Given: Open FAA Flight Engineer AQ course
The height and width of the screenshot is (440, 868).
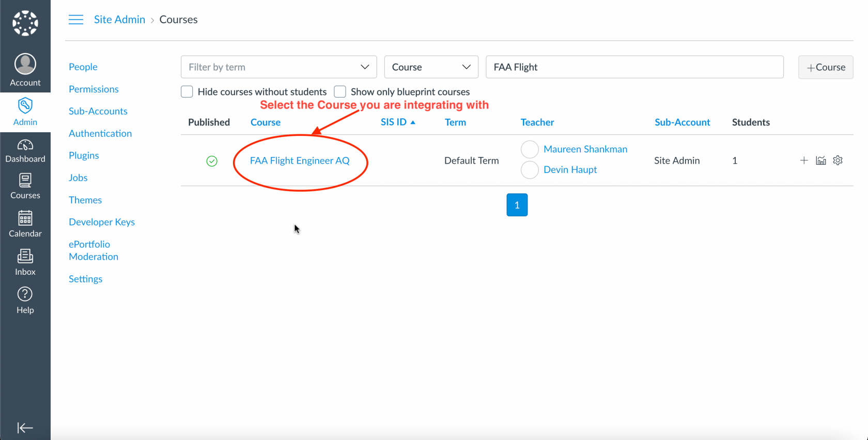Looking at the screenshot, I should pos(300,161).
